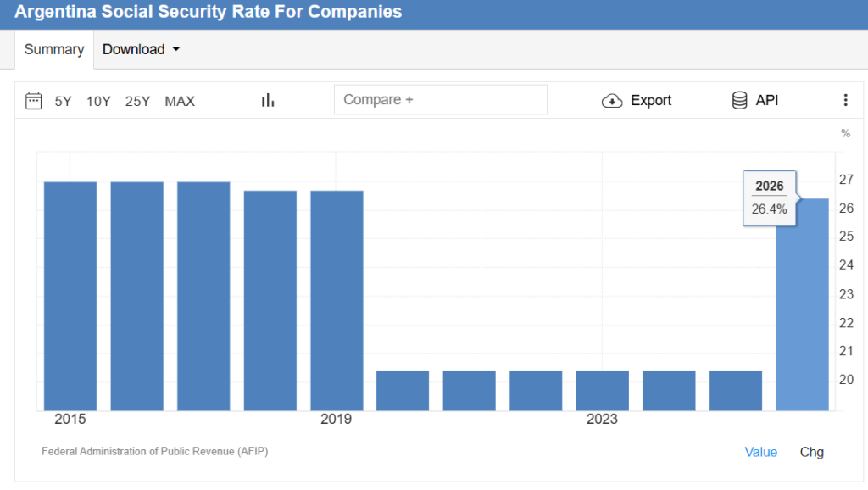Switch to the Summary tab
The height and width of the screenshot is (490, 868).
[x=54, y=49]
